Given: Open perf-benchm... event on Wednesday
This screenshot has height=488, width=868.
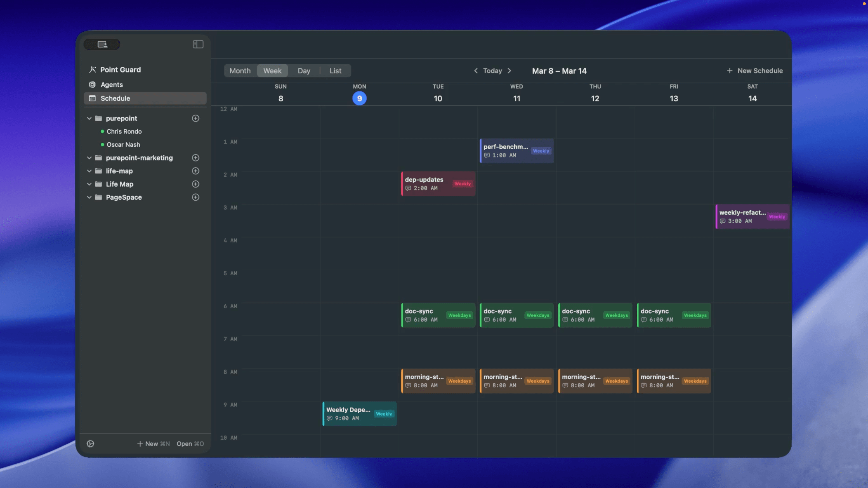Looking at the screenshot, I should [517, 151].
